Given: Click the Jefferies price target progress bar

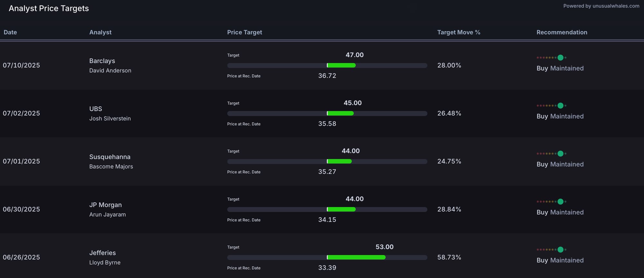Looking at the screenshot, I should 327,258.
